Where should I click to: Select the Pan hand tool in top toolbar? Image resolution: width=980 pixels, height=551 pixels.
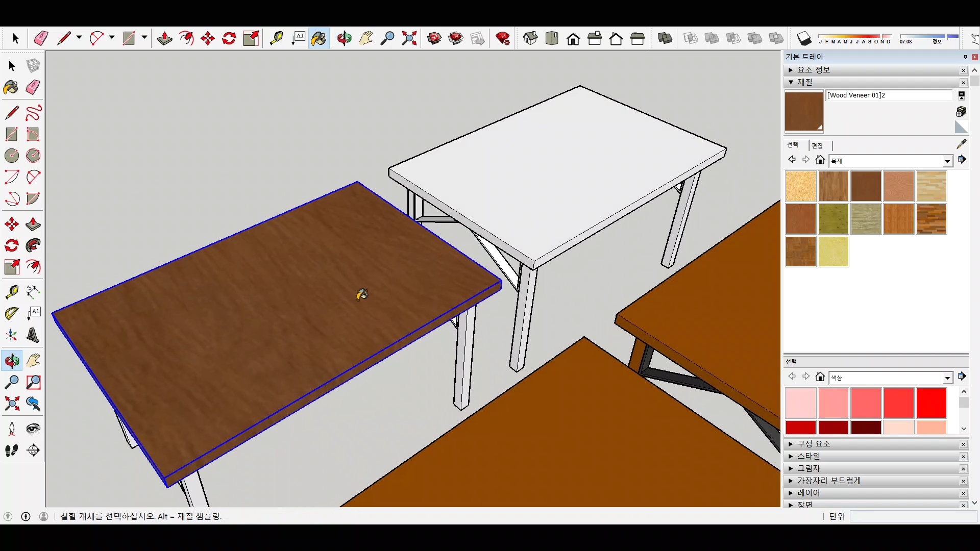(x=366, y=38)
